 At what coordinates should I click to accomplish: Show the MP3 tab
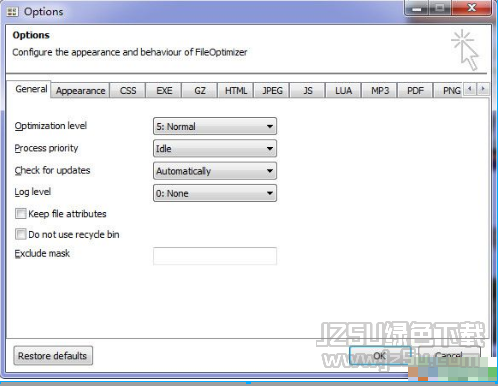pos(380,91)
